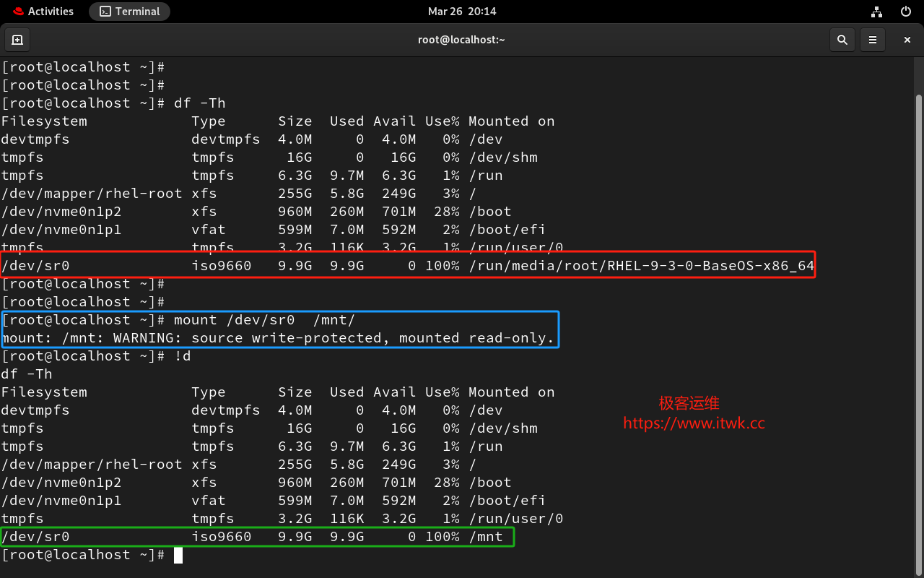
Task: Open a new terminal tab with plus icon
Action: (17, 40)
